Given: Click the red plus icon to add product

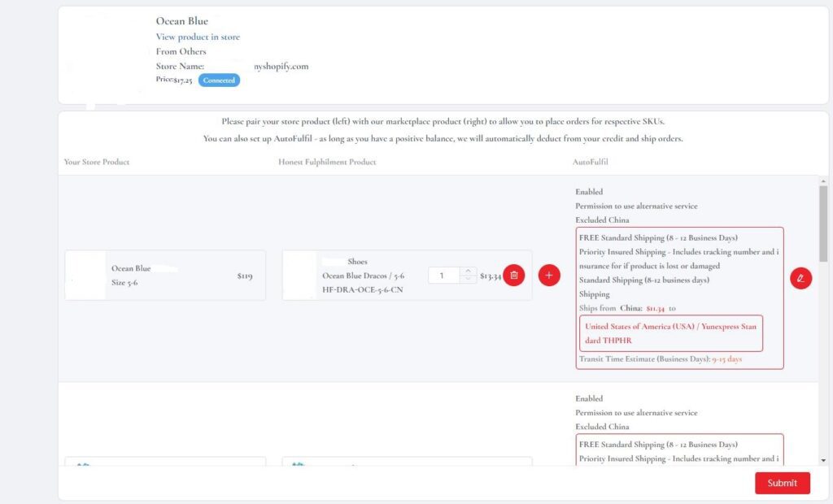Looking at the screenshot, I should [548, 276].
